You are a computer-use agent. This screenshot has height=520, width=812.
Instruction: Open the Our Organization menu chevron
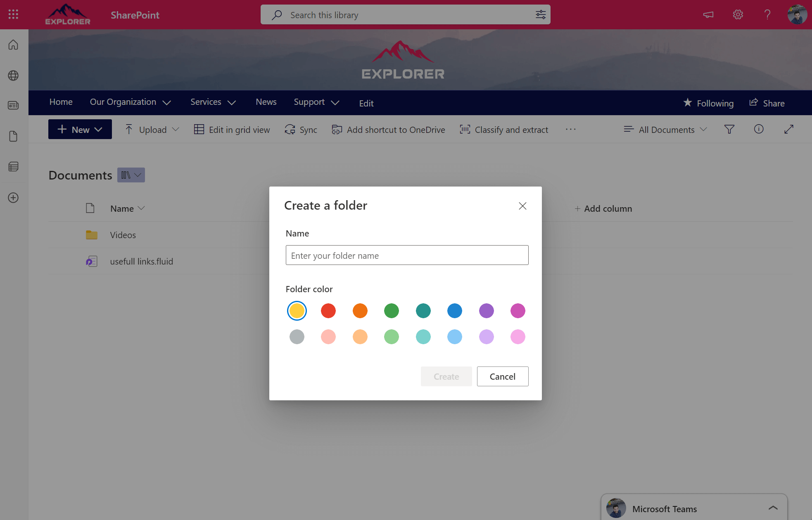pos(167,102)
